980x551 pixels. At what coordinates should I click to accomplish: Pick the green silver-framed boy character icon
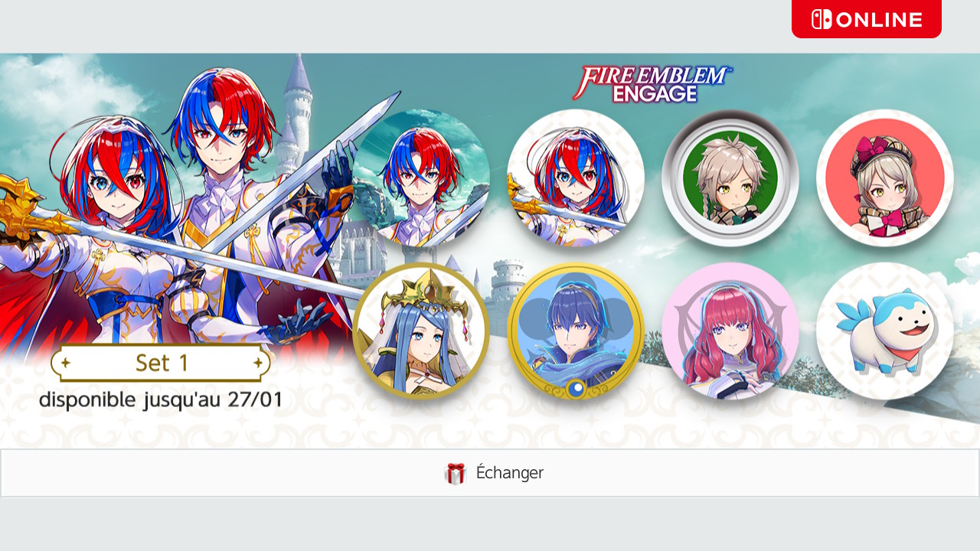730,178
